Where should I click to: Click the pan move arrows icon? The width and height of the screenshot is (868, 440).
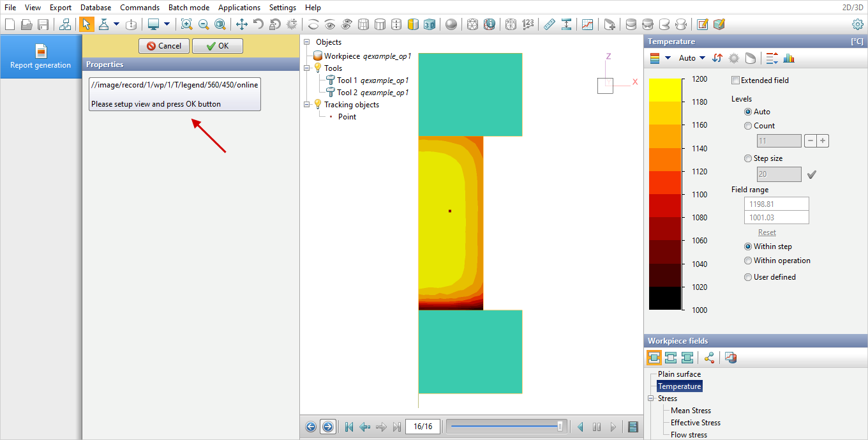tap(242, 24)
